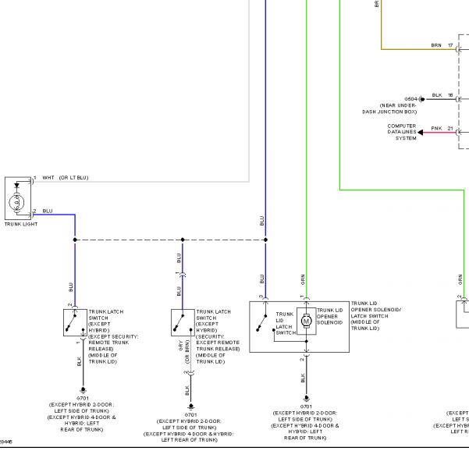Select the 'GRN' label above solenoid pin 1
Image resolution: width=469 pixels, height=476 pixels.
point(303,279)
